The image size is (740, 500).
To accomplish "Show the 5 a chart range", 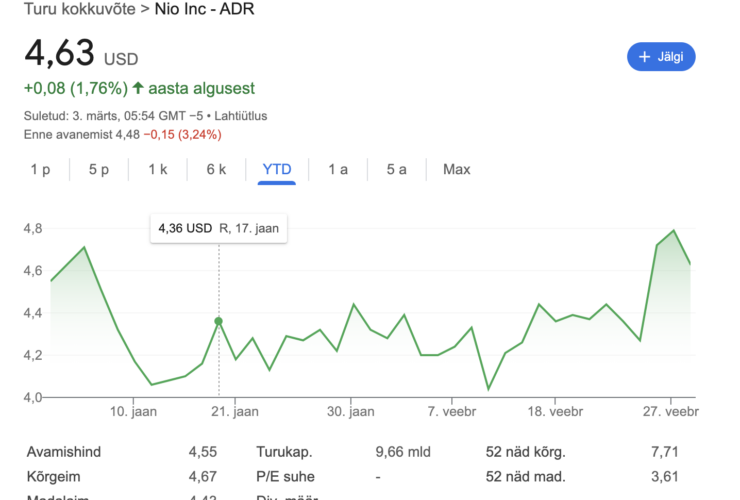I will (x=396, y=169).
